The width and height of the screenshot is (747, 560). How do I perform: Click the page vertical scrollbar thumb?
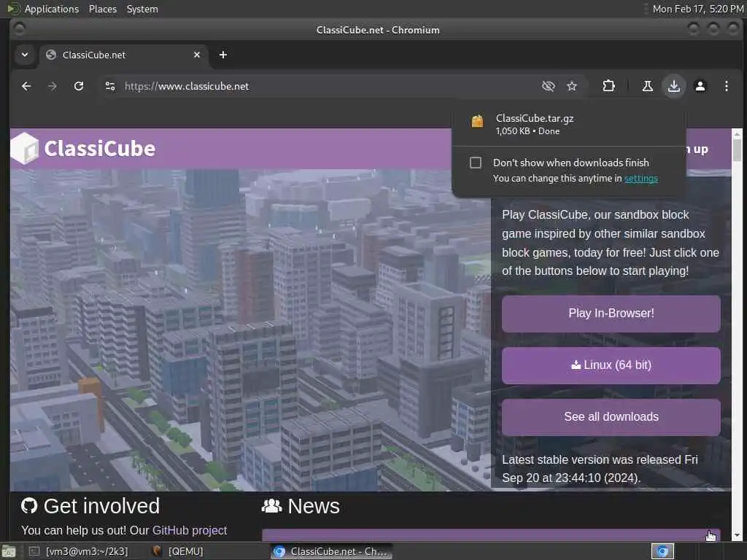click(737, 149)
